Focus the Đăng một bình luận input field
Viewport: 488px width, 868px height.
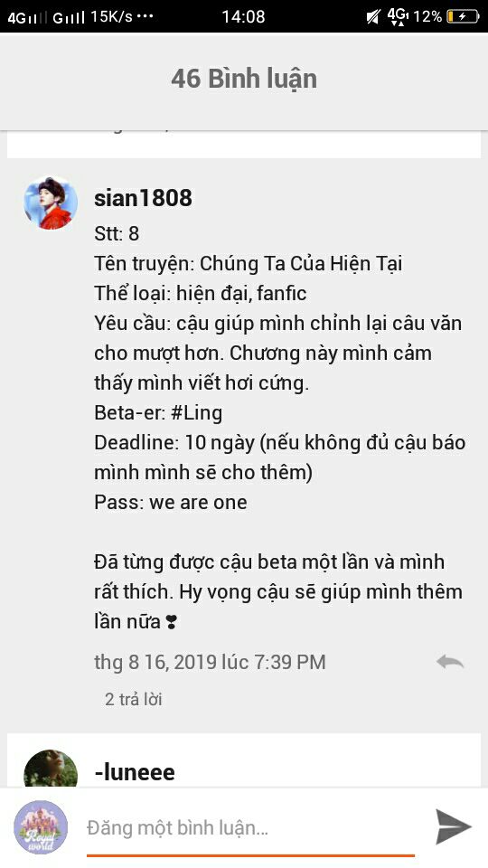tap(250, 828)
